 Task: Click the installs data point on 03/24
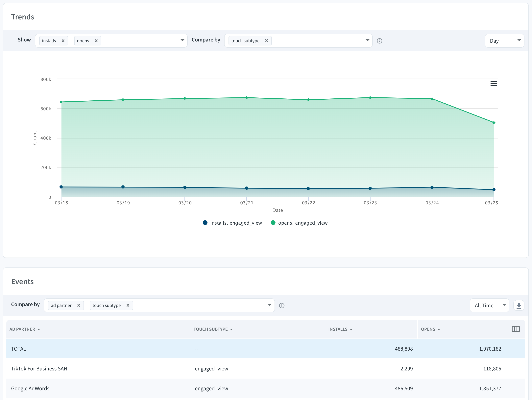[432, 187]
